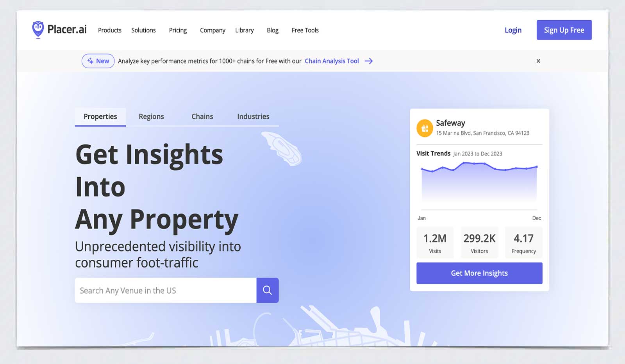625x364 pixels.
Task: Click the 1.2M Visits stat card
Action: [x=435, y=243]
